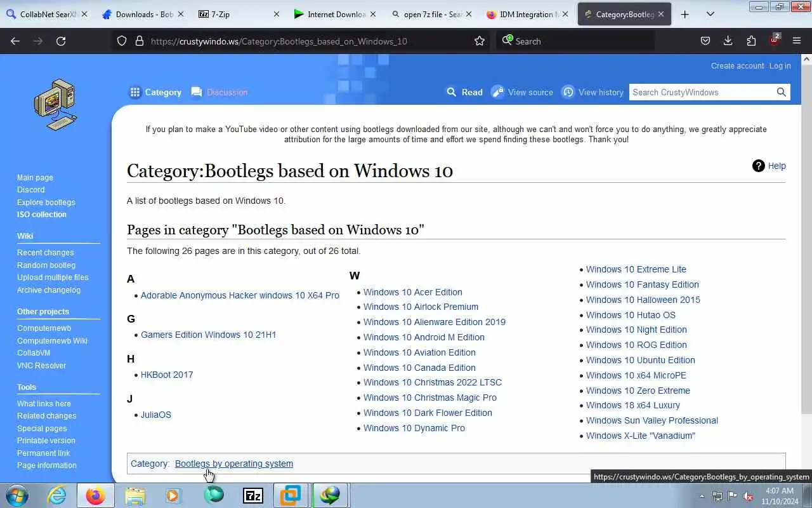
Task: Click the magnifier in CrustyWindows search box
Action: 781,92
